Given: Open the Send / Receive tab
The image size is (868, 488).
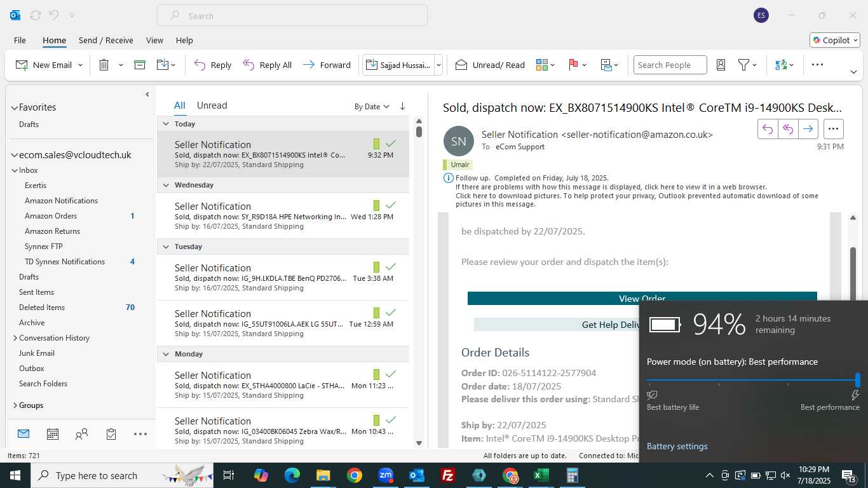Looking at the screenshot, I should [106, 40].
